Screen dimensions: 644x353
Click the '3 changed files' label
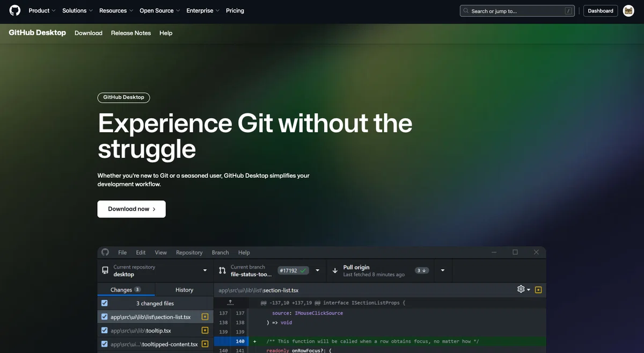pos(155,304)
